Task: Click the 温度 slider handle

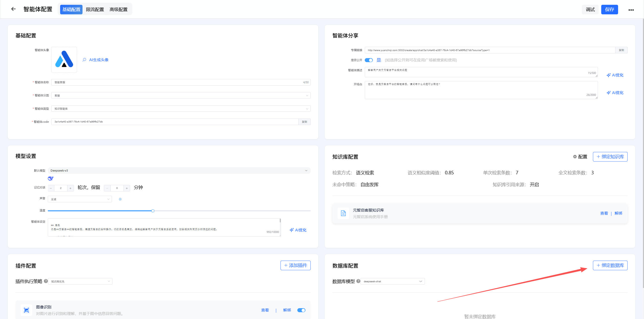Action: (x=153, y=211)
